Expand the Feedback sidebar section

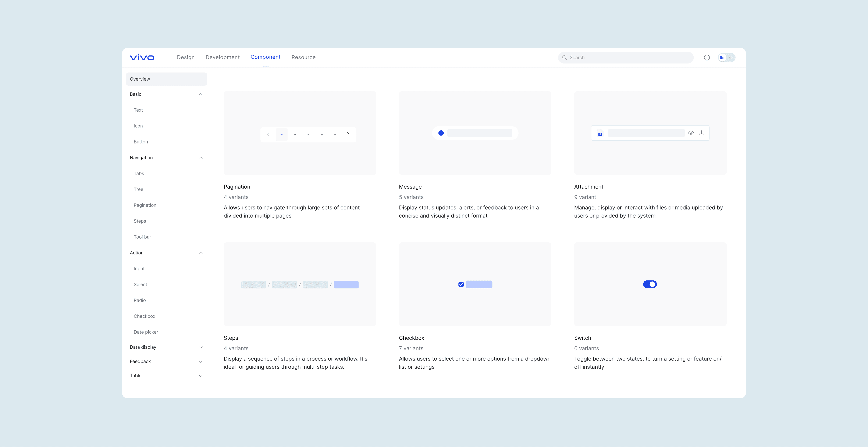click(x=200, y=361)
